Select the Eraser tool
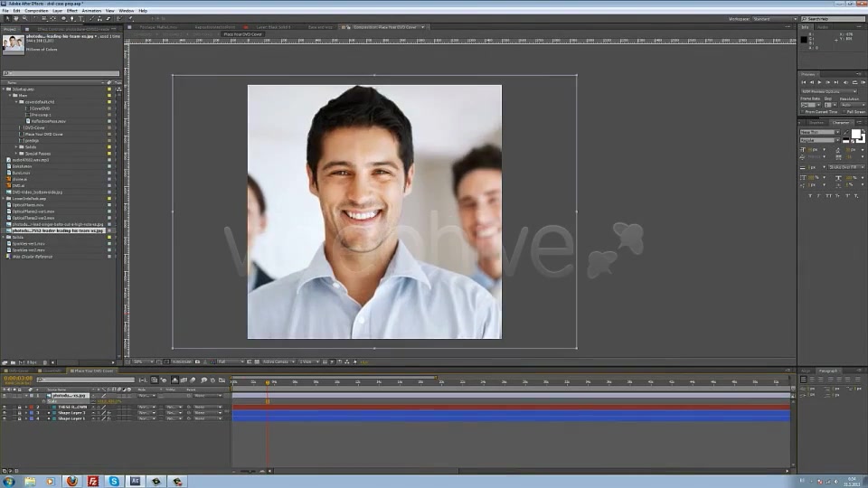The image size is (868, 488). (108, 18)
